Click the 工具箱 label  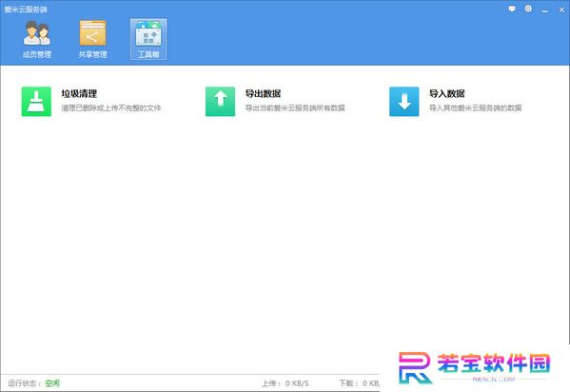coord(148,54)
